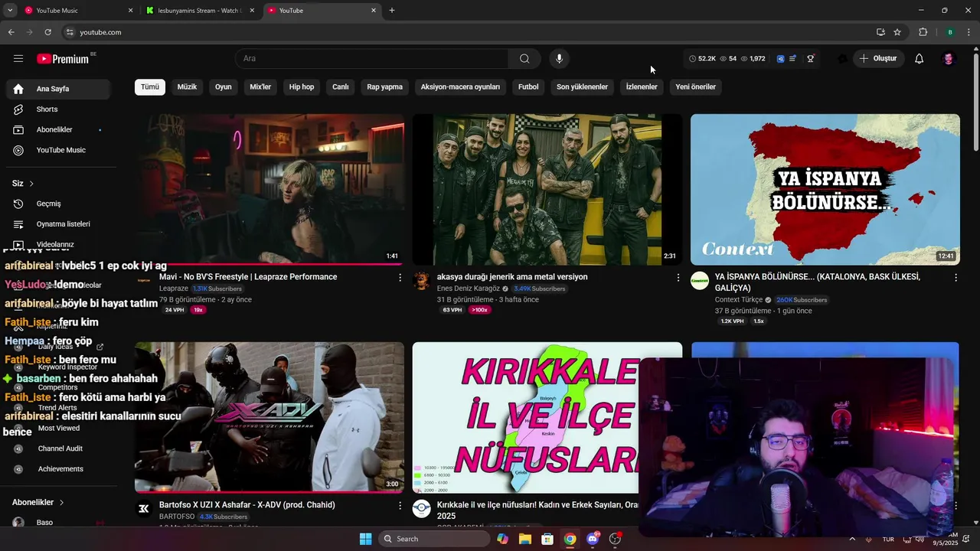Select the Yeni öneriler filter chip

(x=696, y=86)
